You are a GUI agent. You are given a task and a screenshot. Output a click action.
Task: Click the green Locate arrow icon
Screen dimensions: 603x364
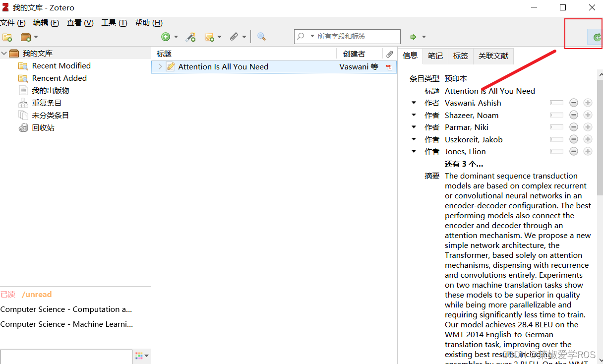413,37
